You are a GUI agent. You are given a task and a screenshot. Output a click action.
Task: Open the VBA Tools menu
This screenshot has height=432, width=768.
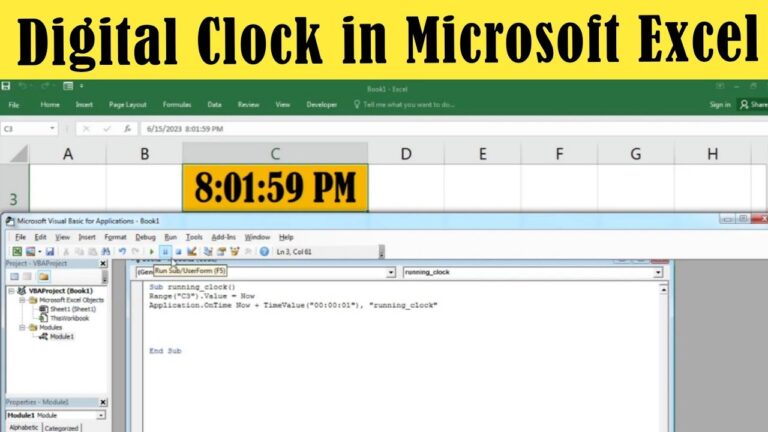click(194, 237)
